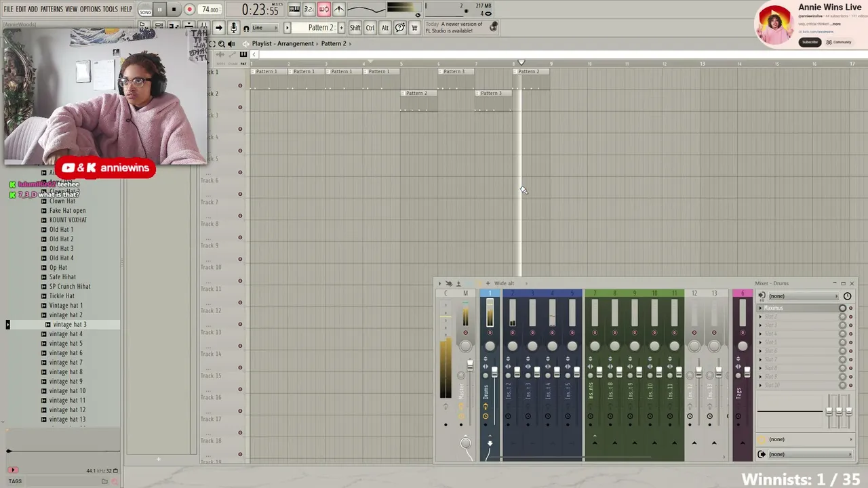Click the NOTE waveform icon in playlist header
868x488 pixels.
221,56
